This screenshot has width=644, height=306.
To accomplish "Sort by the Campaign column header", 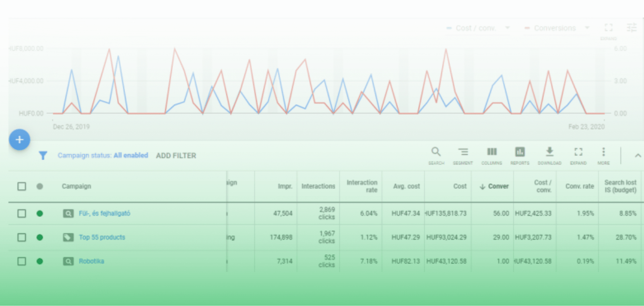I will [x=76, y=186].
